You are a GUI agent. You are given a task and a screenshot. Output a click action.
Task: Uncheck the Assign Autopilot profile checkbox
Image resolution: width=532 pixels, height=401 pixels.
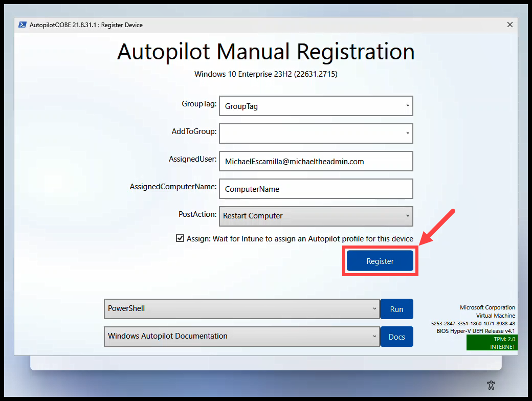[x=180, y=238]
